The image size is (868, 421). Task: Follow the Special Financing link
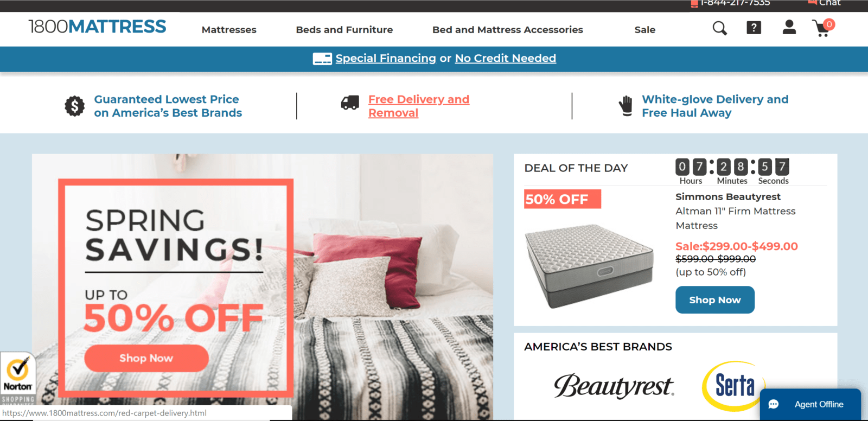(386, 58)
